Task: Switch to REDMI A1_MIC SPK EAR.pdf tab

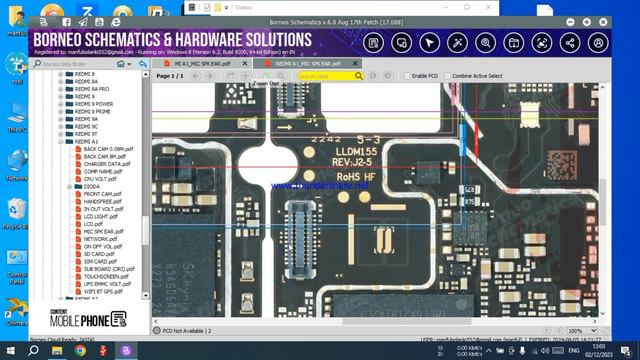Action: coord(307,64)
